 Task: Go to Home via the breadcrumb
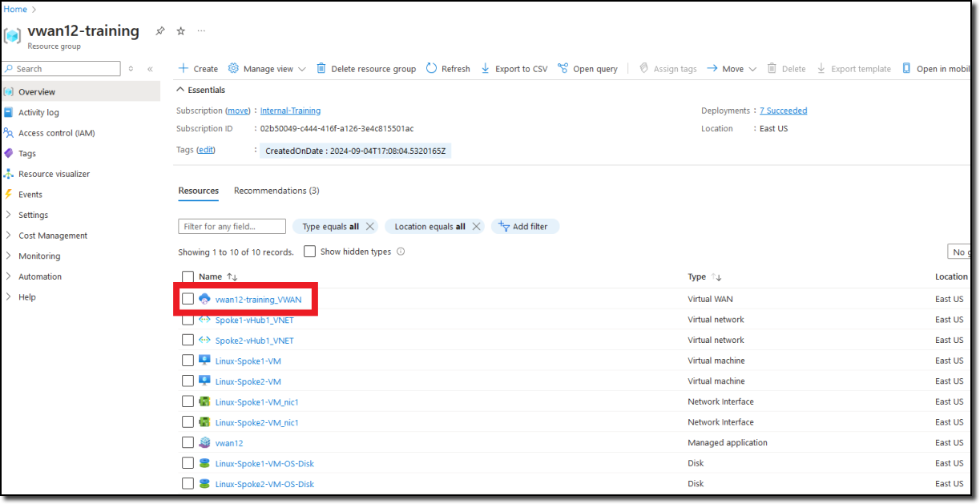[x=15, y=10]
